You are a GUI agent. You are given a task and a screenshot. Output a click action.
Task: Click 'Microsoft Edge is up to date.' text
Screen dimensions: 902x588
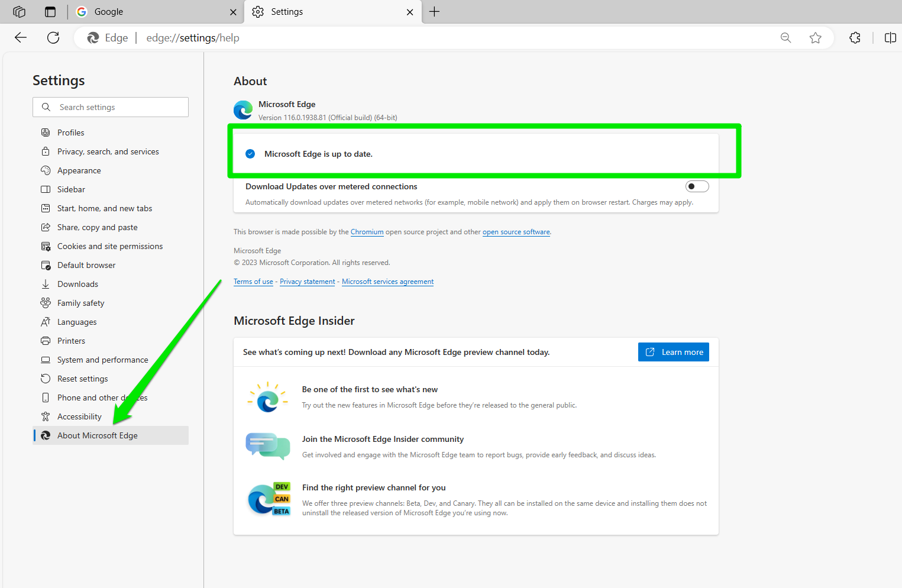[x=318, y=154]
